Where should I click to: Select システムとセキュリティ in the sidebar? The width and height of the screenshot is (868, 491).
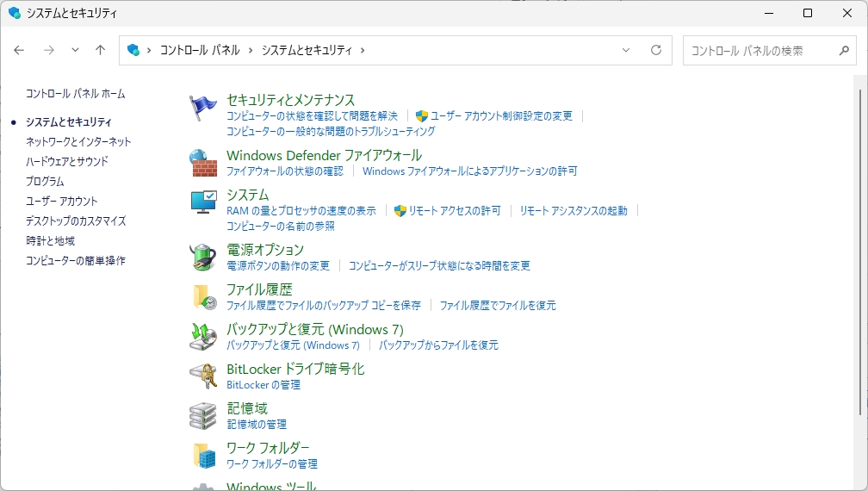69,121
